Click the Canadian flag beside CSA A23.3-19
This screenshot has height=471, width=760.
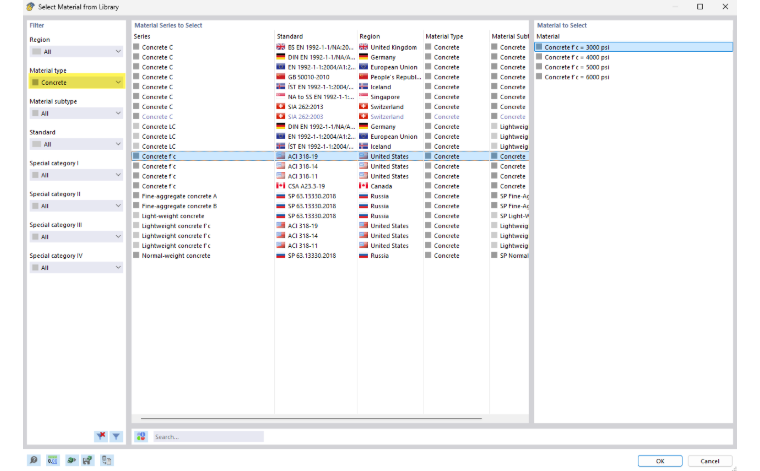tap(281, 186)
